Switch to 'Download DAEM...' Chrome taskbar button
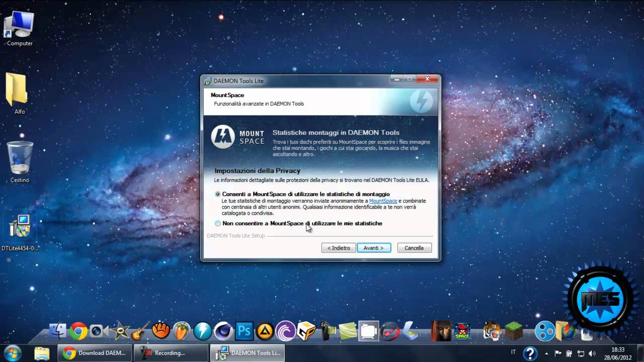Image resolution: width=644 pixels, height=362 pixels. [x=95, y=353]
